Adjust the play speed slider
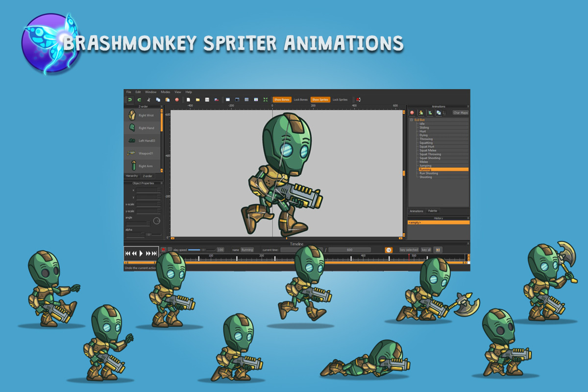 (x=201, y=250)
